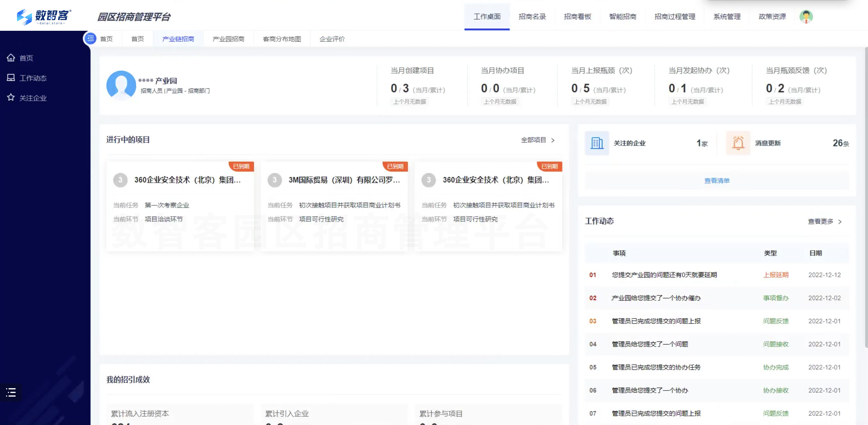Select the 产业园招商 tab
The image size is (868, 425).
tap(228, 39)
